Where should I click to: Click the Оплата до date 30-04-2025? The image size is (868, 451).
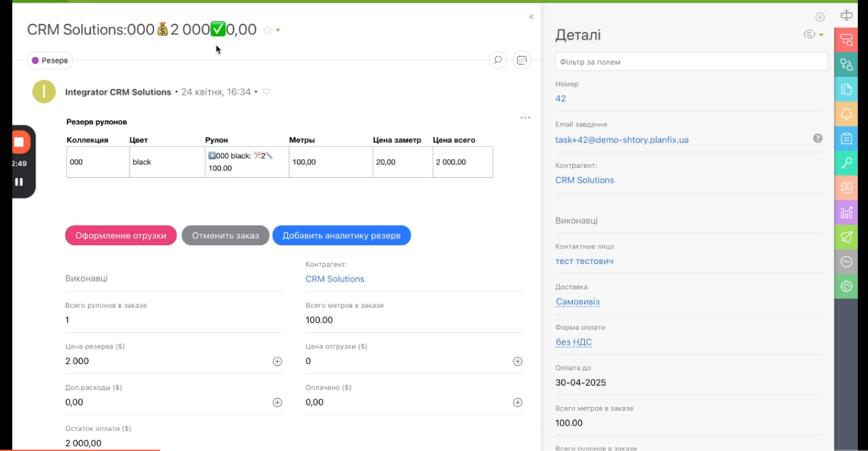coord(581,383)
